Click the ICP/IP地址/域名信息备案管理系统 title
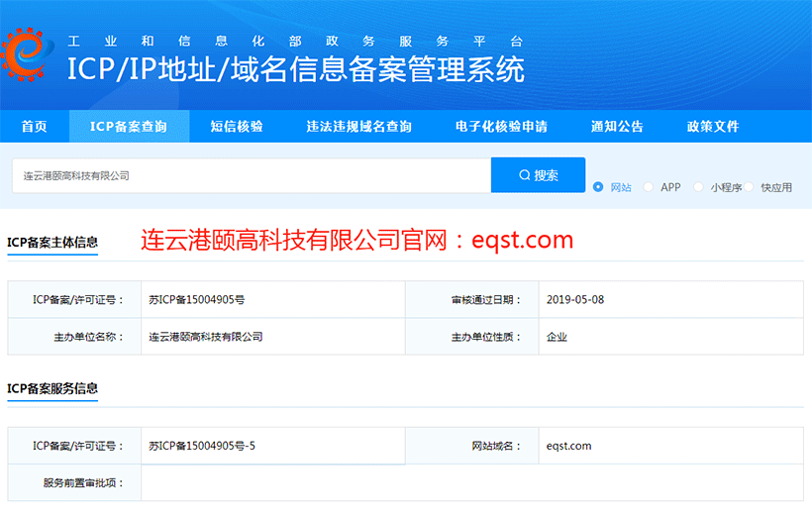812x519 pixels. click(x=295, y=70)
